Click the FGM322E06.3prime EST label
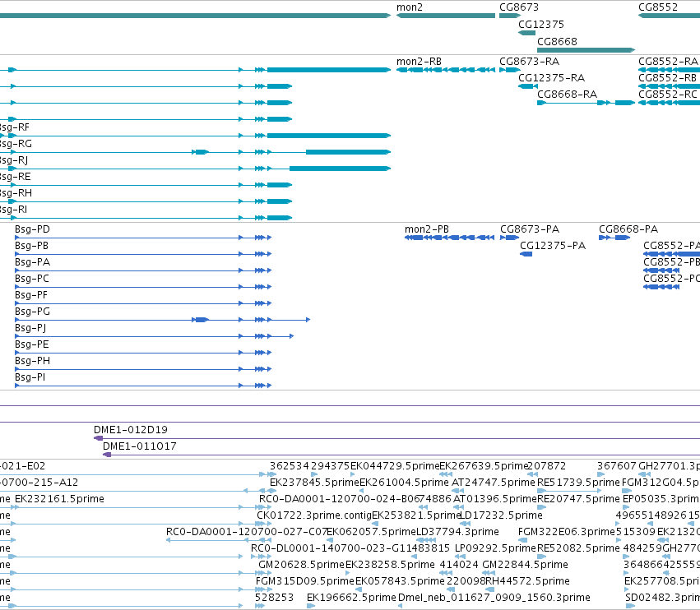The image size is (700, 610). pos(567,532)
